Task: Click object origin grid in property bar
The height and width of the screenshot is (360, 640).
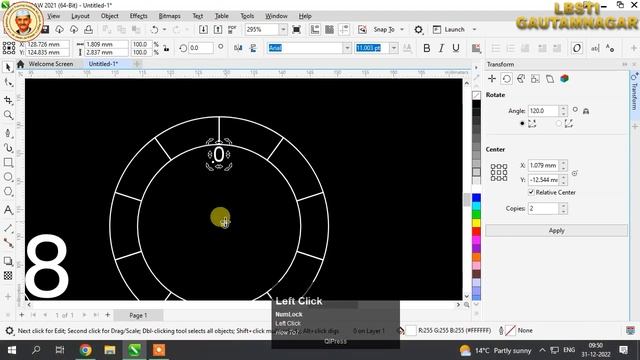Action: (x=9, y=48)
